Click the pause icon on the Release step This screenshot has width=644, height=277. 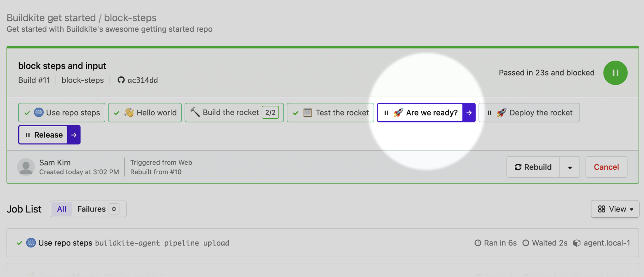click(28, 135)
